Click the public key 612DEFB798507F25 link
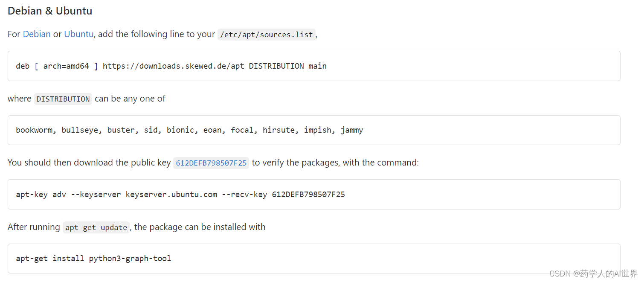Viewport: 644px width, 282px height. (x=211, y=163)
